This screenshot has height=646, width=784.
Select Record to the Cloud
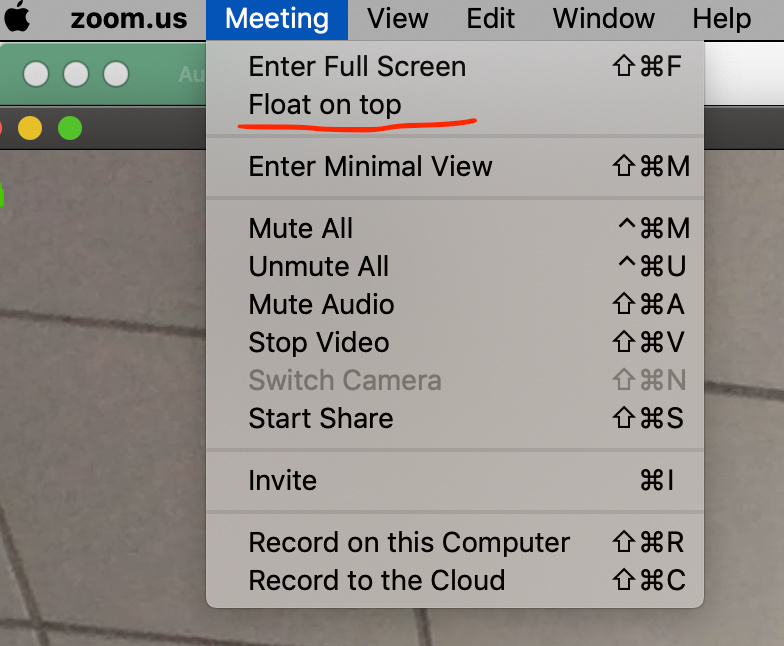(x=455, y=580)
